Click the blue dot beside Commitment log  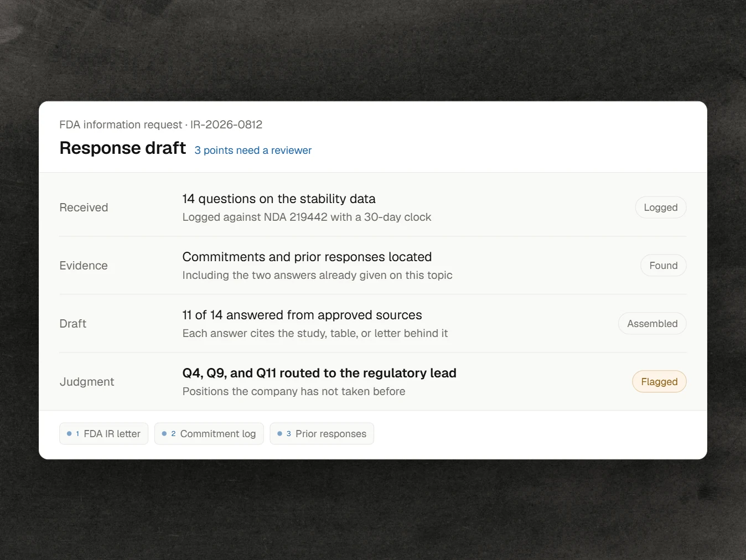click(x=164, y=434)
